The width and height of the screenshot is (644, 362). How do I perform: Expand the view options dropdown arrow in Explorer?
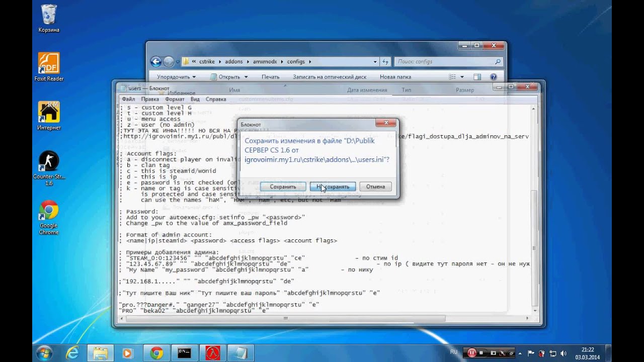(462, 77)
